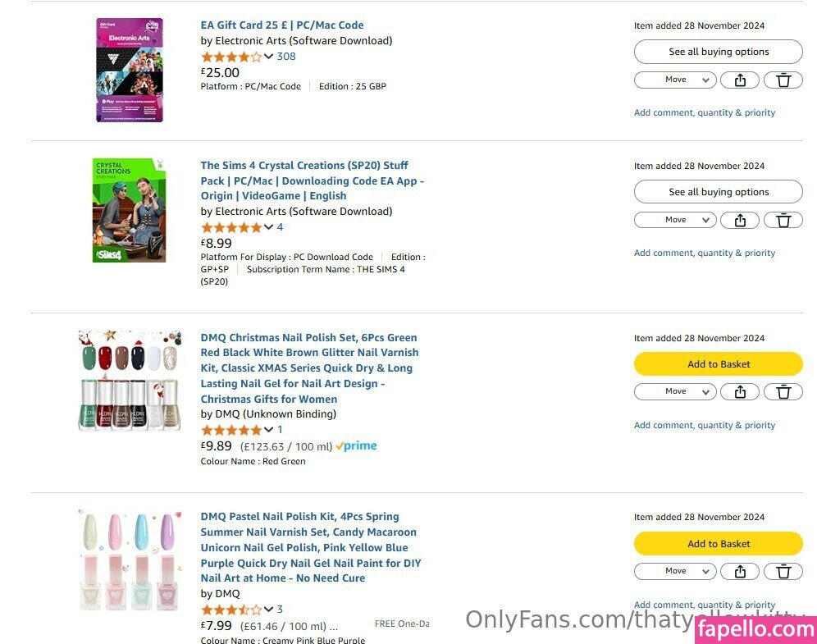Screen dimensions: 817x644
Task: Open Move dropdown for Sims 4 pack
Action: [675, 221]
